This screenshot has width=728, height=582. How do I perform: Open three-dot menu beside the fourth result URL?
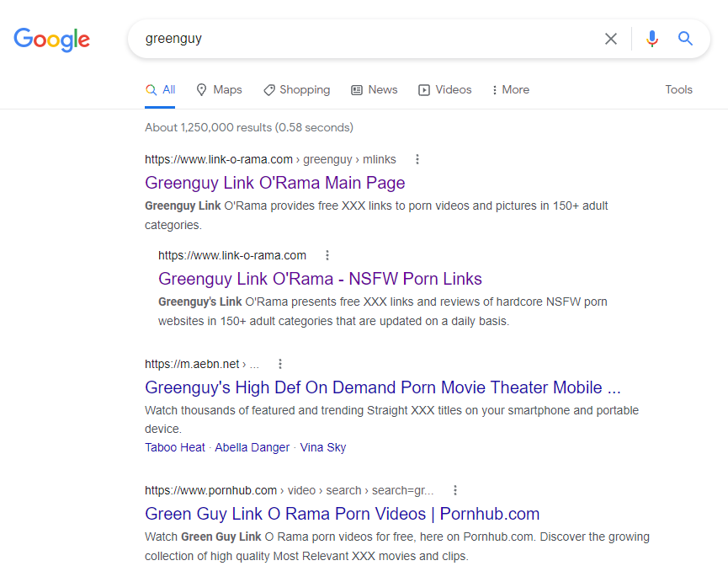[x=455, y=490]
